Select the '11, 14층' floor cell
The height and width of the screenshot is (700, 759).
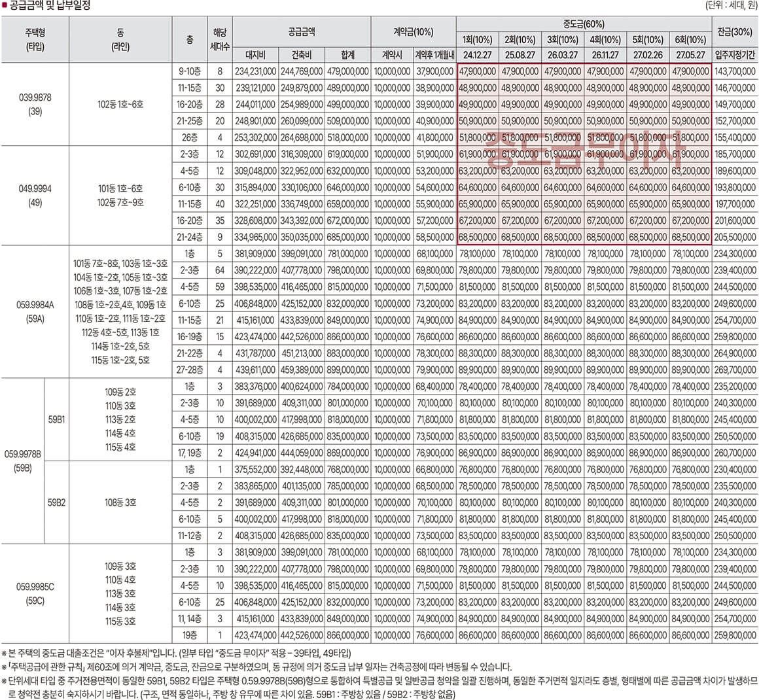(x=190, y=619)
